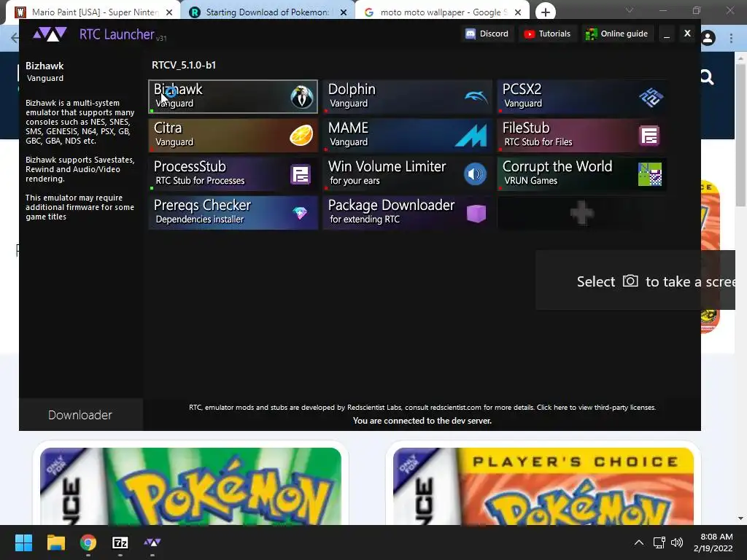747x560 pixels.
Task: Click the PCSX2 blue logo icon
Action: [x=651, y=97]
